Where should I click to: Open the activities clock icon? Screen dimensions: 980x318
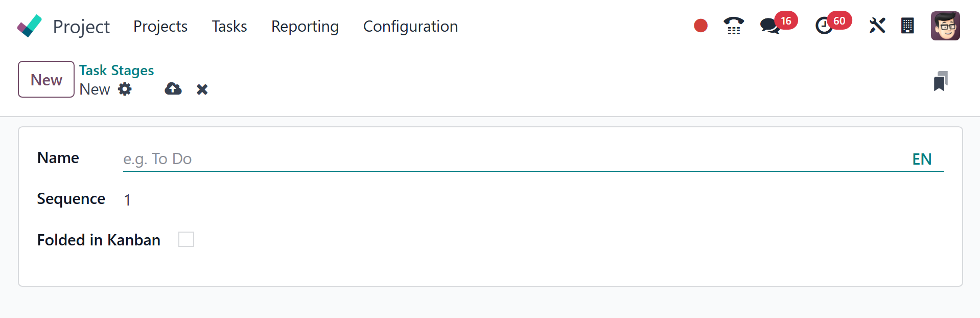(824, 26)
